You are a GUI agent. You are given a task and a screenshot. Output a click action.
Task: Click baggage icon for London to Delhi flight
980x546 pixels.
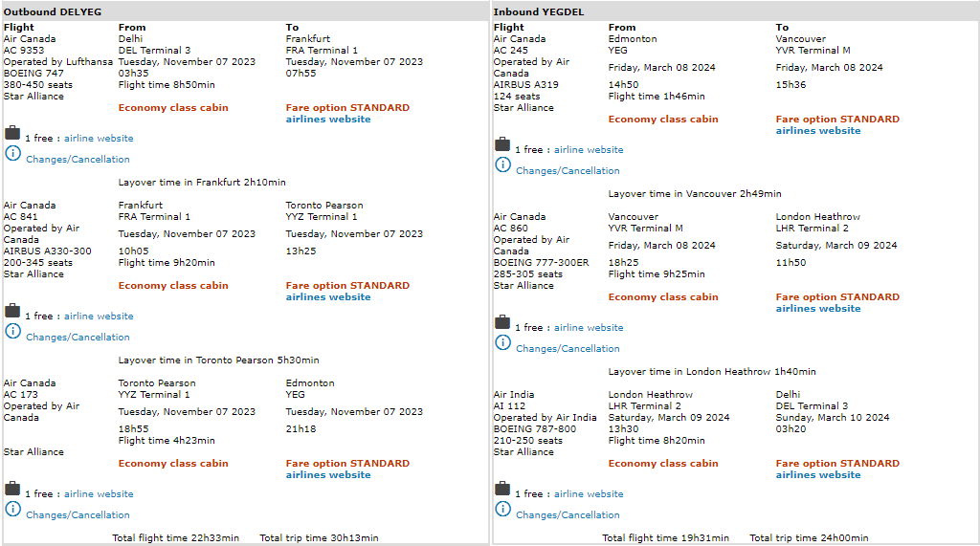502,489
